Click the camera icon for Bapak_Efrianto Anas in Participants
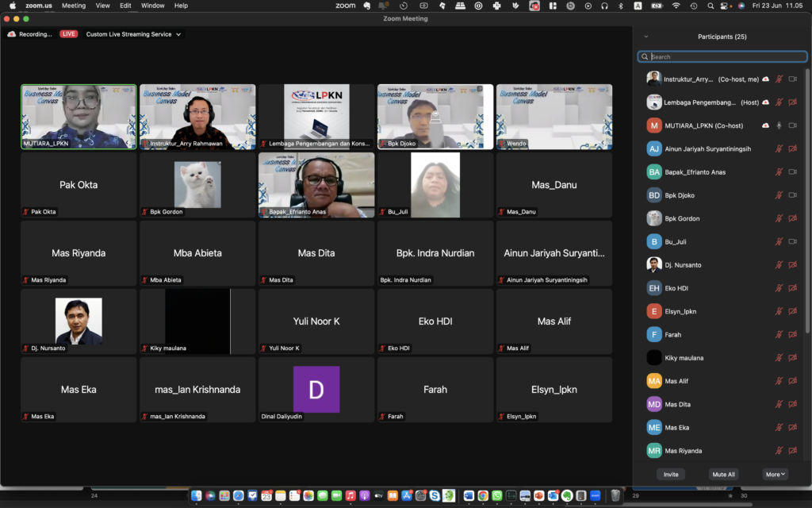 (x=792, y=172)
